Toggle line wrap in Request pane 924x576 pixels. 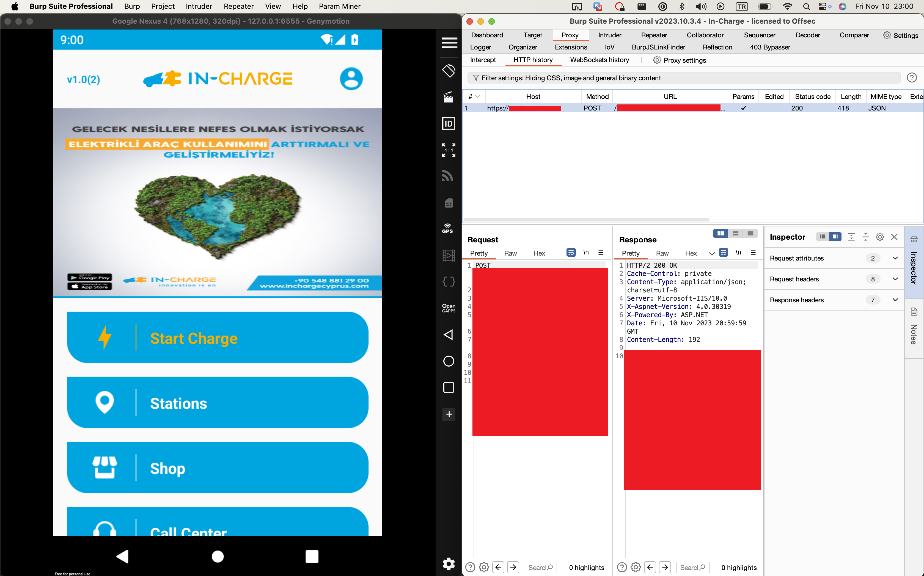pyautogui.click(x=571, y=253)
